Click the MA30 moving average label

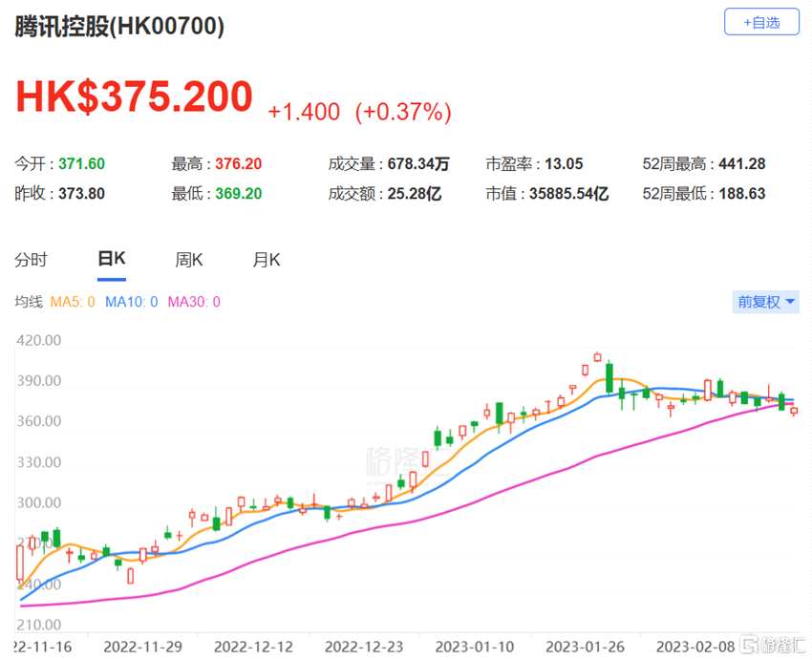pyautogui.click(x=194, y=302)
